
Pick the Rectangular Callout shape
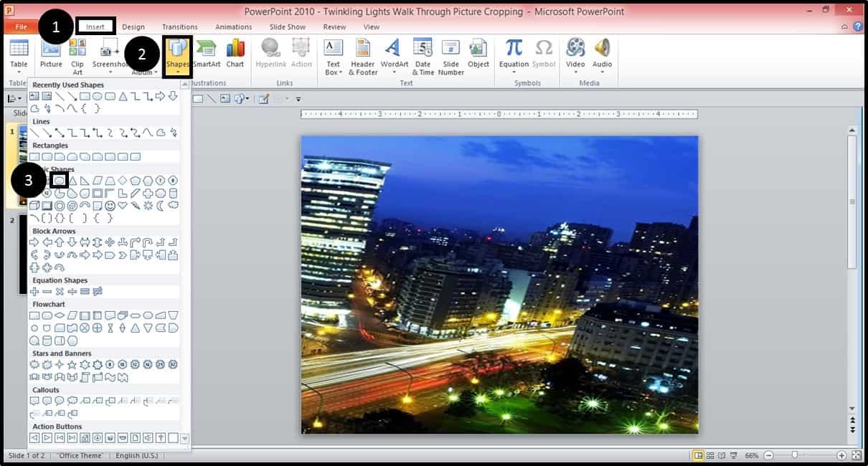coord(34,401)
